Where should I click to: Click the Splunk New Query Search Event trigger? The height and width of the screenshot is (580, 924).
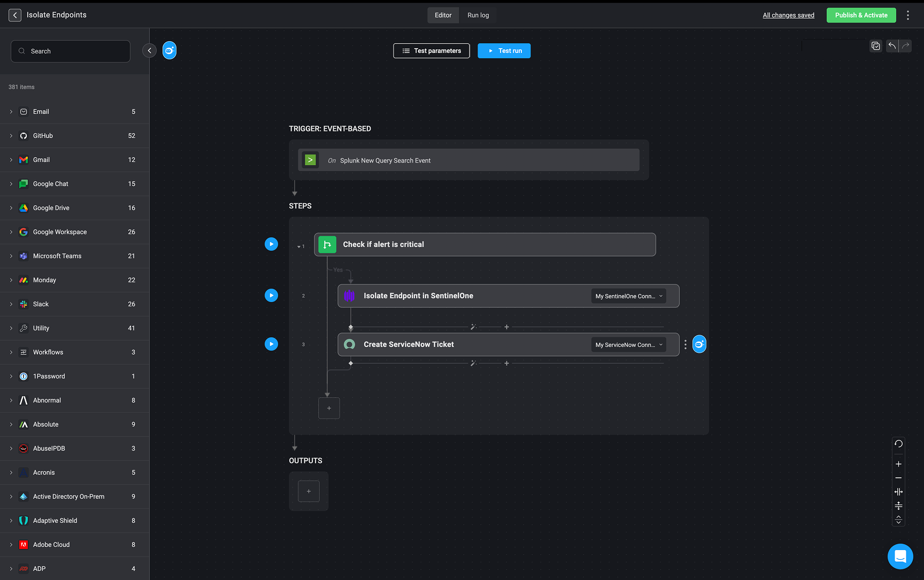(468, 160)
